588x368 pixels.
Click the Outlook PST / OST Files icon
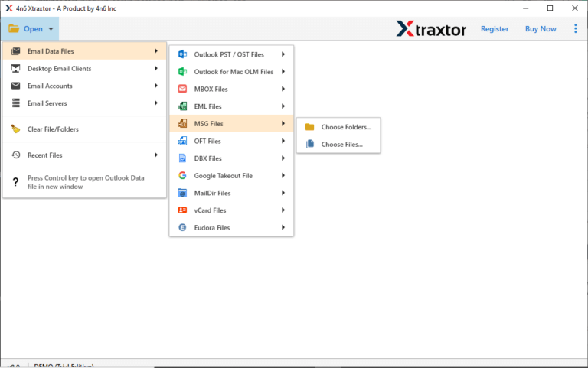click(182, 54)
